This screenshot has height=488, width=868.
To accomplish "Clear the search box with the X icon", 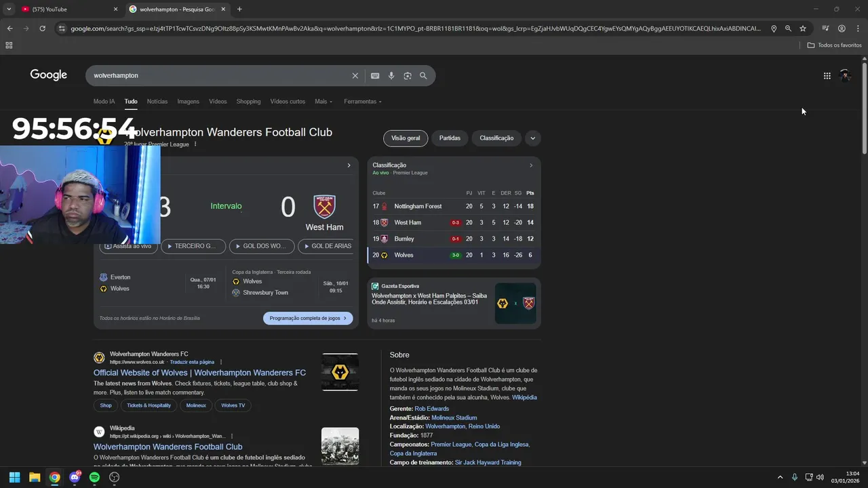I will (x=355, y=76).
